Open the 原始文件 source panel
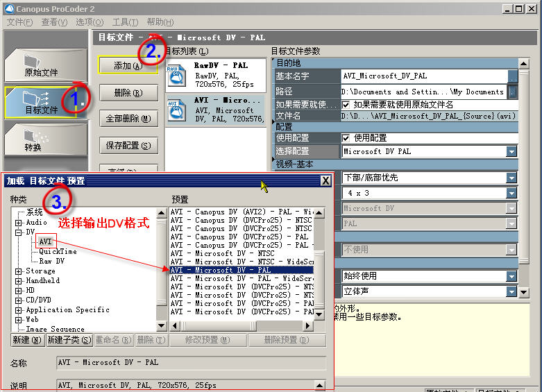Viewport: 542px width, 392px height. (45, 65)
